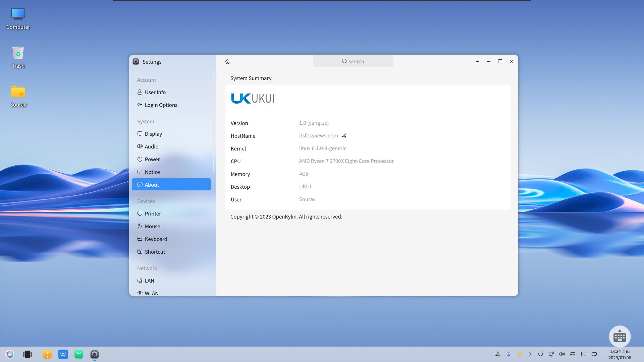Expand hidden tray icons with the chevron
The image size is (644, 362).
point(530,354)
